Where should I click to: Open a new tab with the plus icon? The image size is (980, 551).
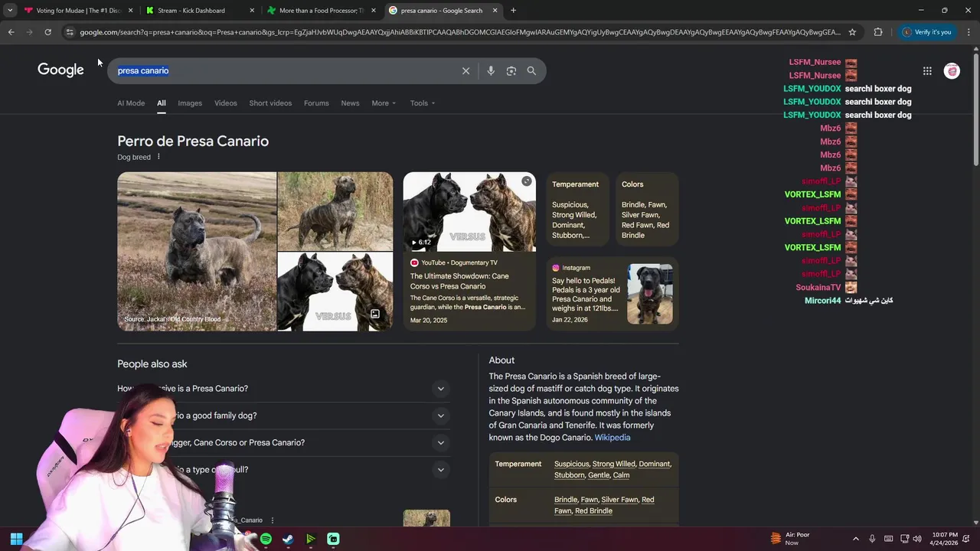coord(513,11)
